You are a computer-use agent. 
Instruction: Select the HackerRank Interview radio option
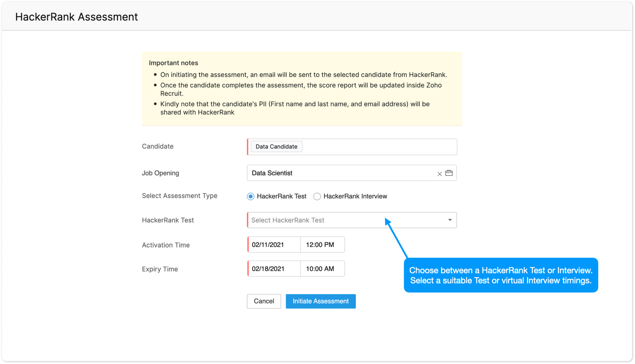(317, 196)
